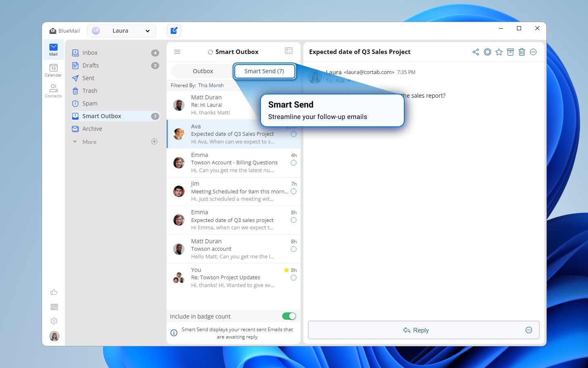This screenshot has width=588, height=368.
Task: Delete the email using the trash icon
Action: (x=521, y=52)
